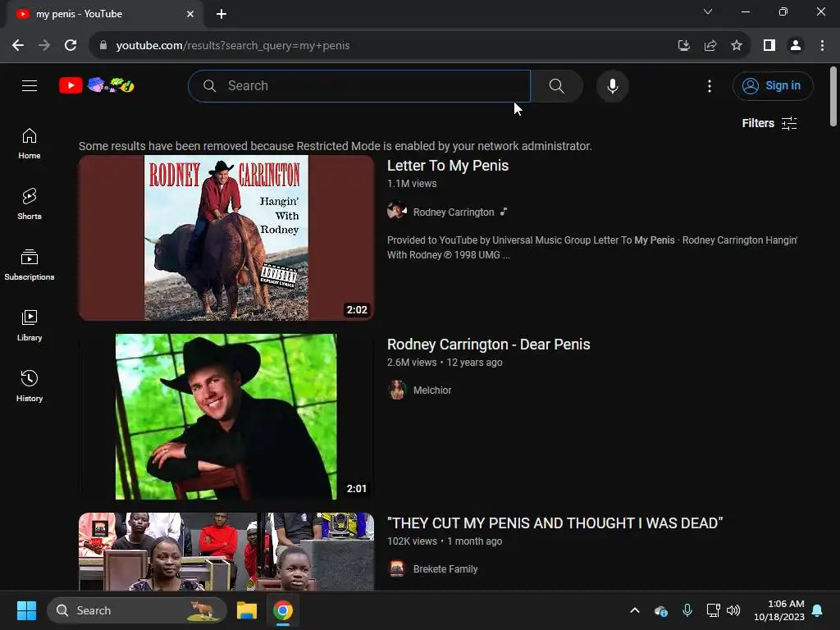840x630 pixels.
Task: Open "THEY CUT MY PENIS" video title
Action: point(555,523)
